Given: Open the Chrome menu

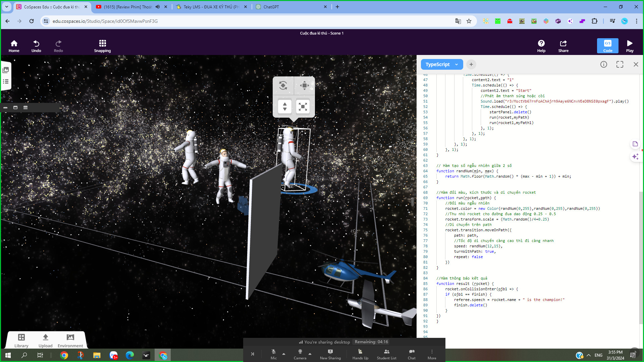Looking at the screenshot, I should pos(636,21).
